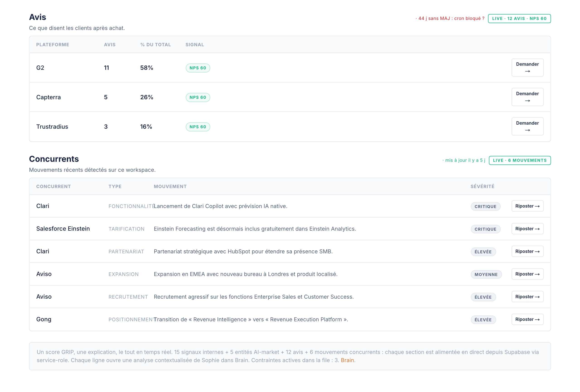The height and width of the screenshot is (392, 580).
Task: Click Riposter for Salesforce Einstein row
Action: [527, 229]
